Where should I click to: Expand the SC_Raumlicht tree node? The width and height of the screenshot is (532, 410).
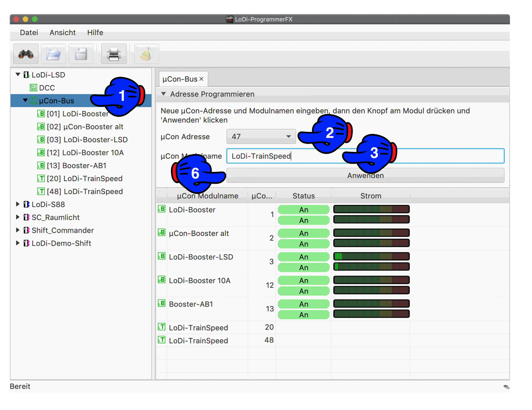17,217
